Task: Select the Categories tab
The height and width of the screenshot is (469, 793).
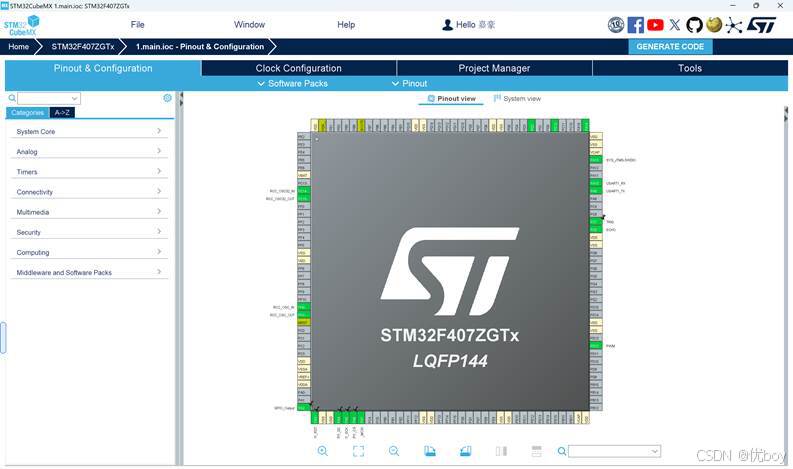Action: [x=27, y=113]
